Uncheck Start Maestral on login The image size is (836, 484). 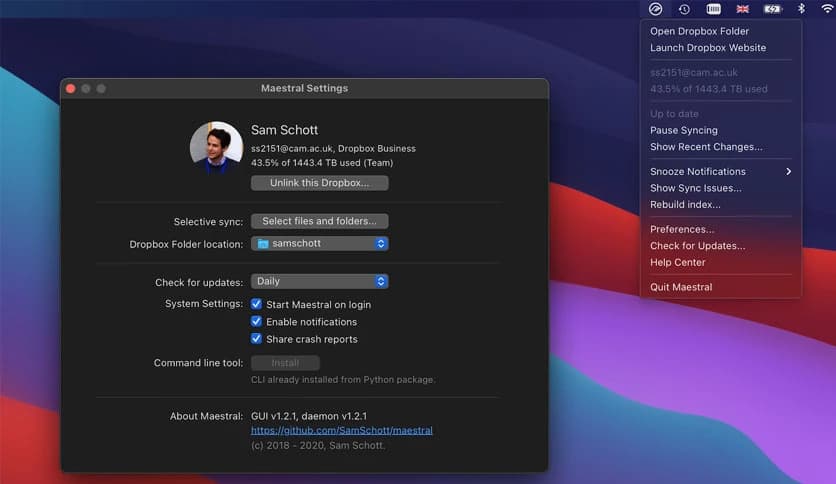click(x=257, y=304)
